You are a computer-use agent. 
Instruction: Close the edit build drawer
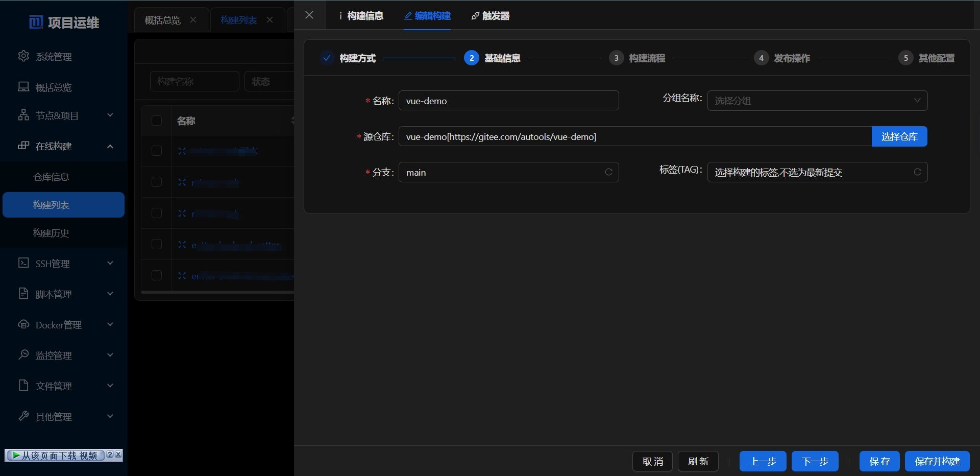point(309,15)
